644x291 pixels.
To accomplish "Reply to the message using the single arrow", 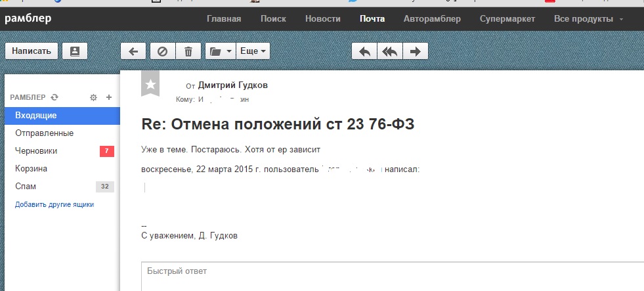I will pyautogui.click(x=365, y=51).
